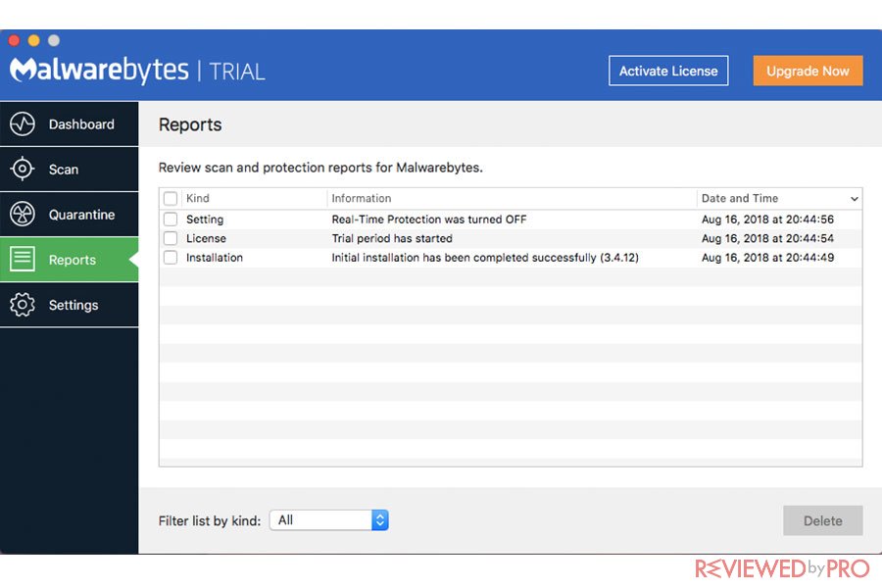
Task: Go to the Scan section
Action: 70,170
